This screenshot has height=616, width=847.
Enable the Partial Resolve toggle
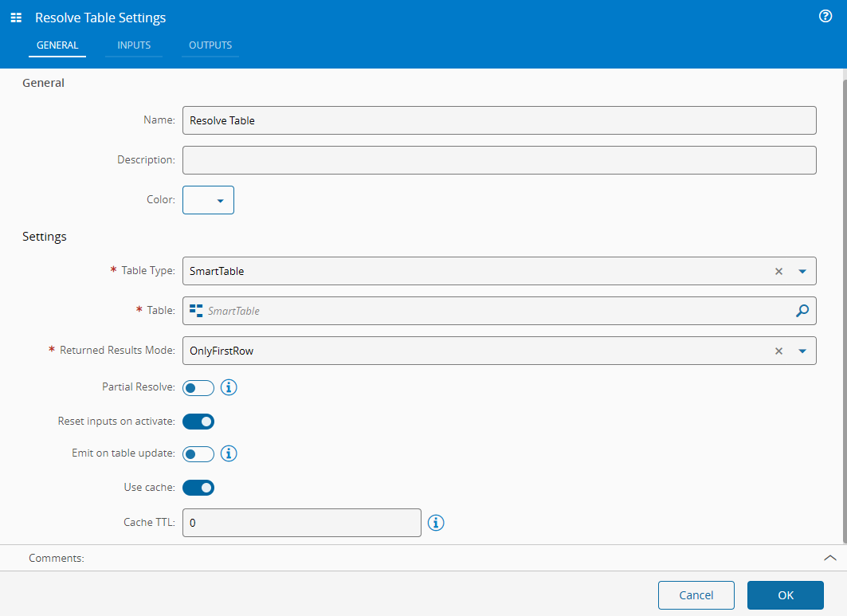[198, 388]
